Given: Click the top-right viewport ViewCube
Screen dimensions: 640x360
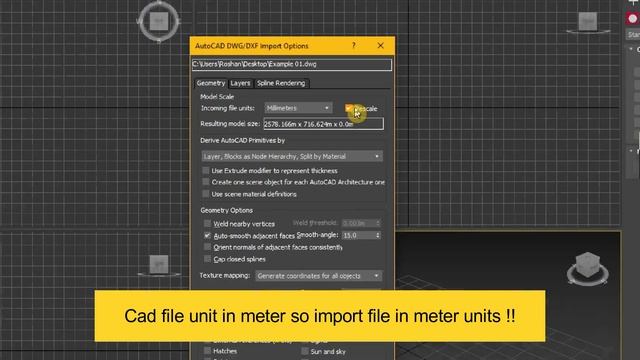Looking at the screenshot, I should 588,22.
